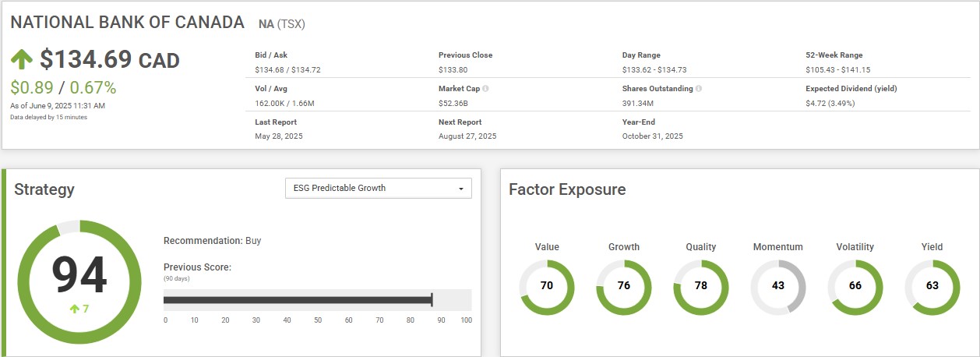Click the Previous Close value $133.80

coord(453,70)
